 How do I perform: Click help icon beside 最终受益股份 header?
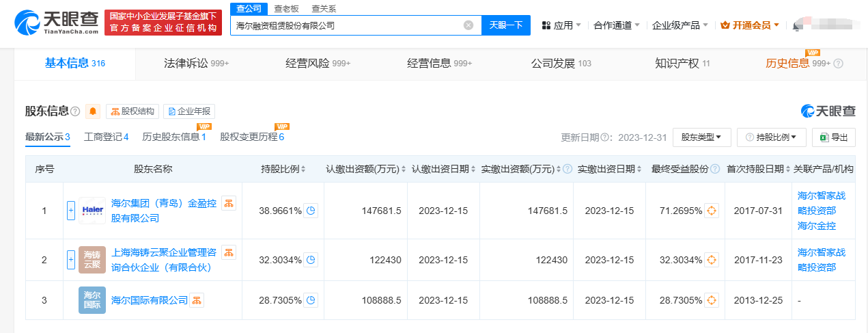click(714, 169)
